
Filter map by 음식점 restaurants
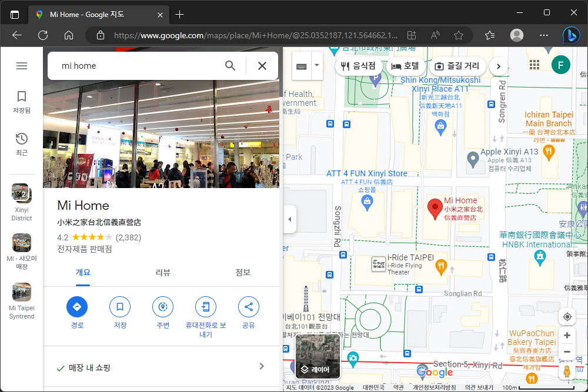click(x=358, y=66)
